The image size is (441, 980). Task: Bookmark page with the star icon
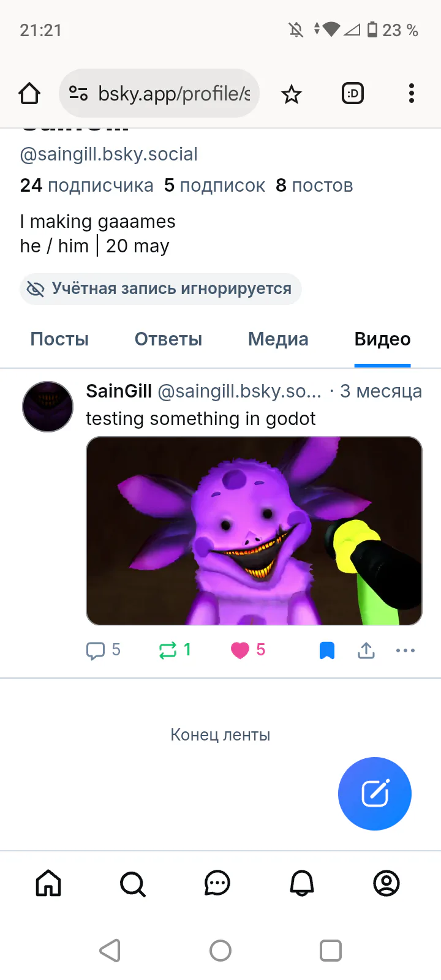[x=292, y=94]
